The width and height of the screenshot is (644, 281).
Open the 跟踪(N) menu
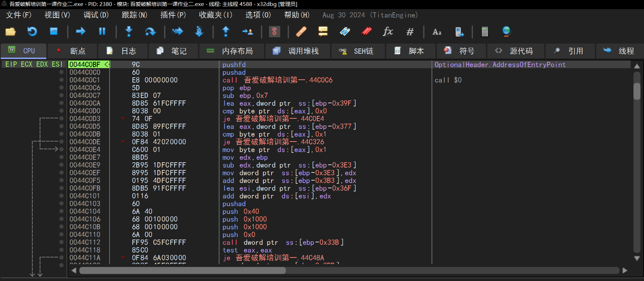134,15
